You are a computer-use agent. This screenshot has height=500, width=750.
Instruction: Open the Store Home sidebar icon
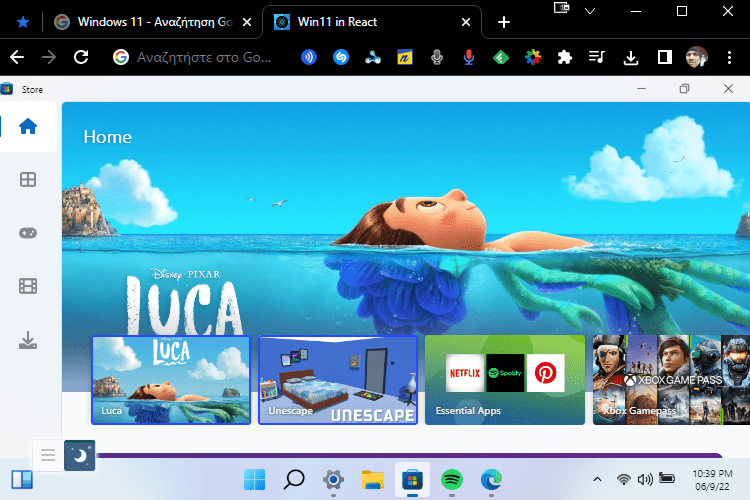[28, 127]
